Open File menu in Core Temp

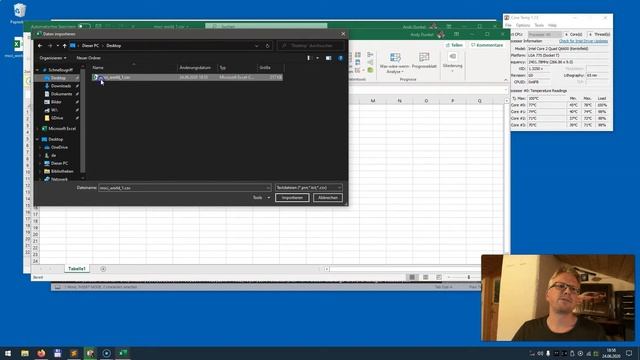tap(508, 25)
